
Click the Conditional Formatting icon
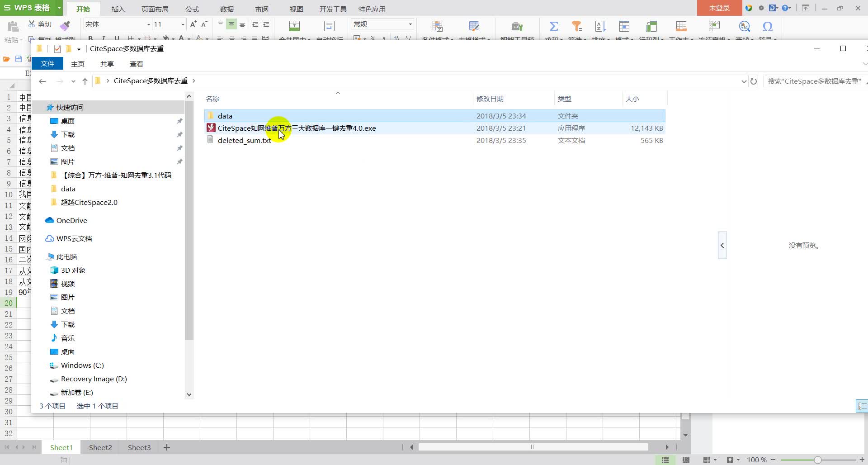coord(437,26)
